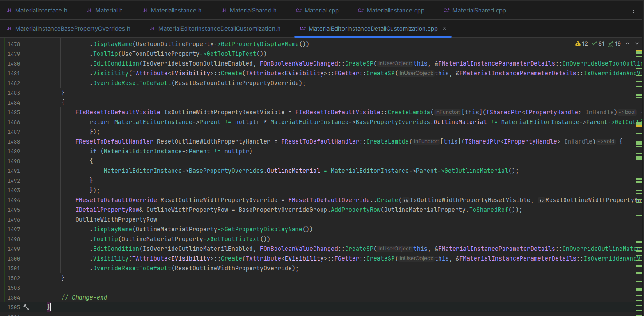Open the three-dot options menu at top right
Image resolution: width=644 pixels, height=316 pixels.
pyautogui.click(x=634, y=10)
